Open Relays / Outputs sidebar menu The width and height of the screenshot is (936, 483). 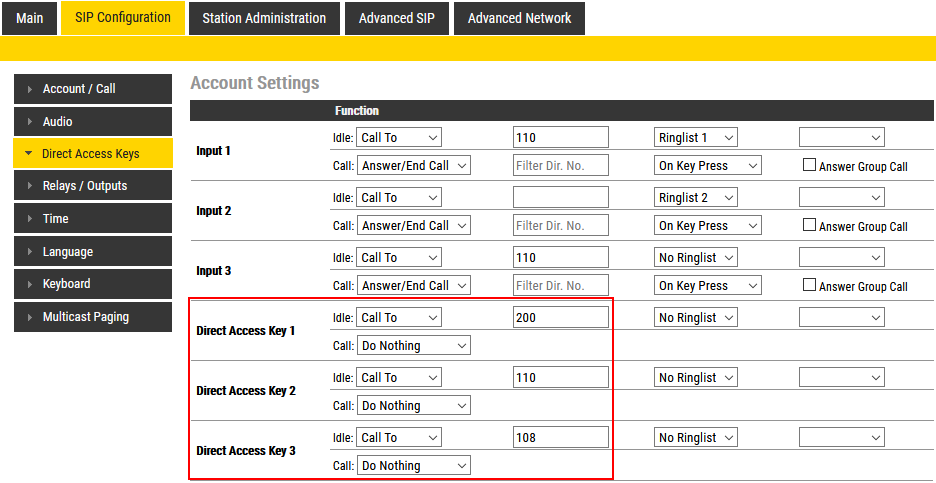click(x=92, y=186)
